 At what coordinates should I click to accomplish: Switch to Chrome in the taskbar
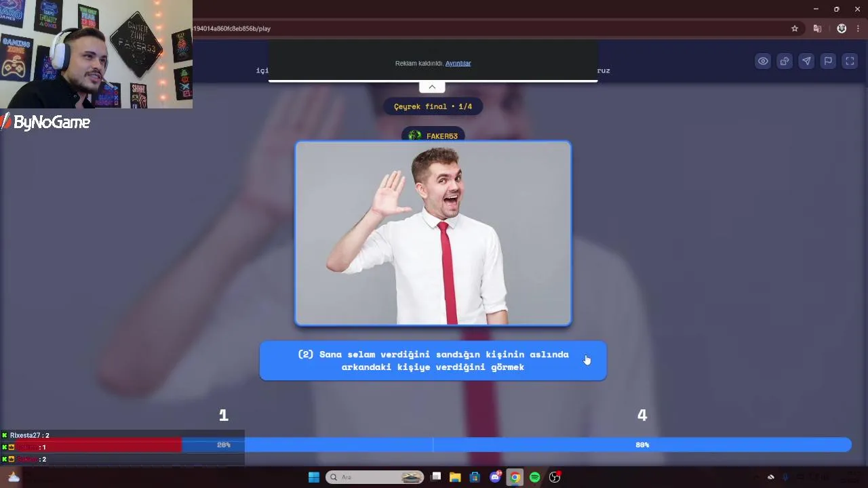point(515,477)
